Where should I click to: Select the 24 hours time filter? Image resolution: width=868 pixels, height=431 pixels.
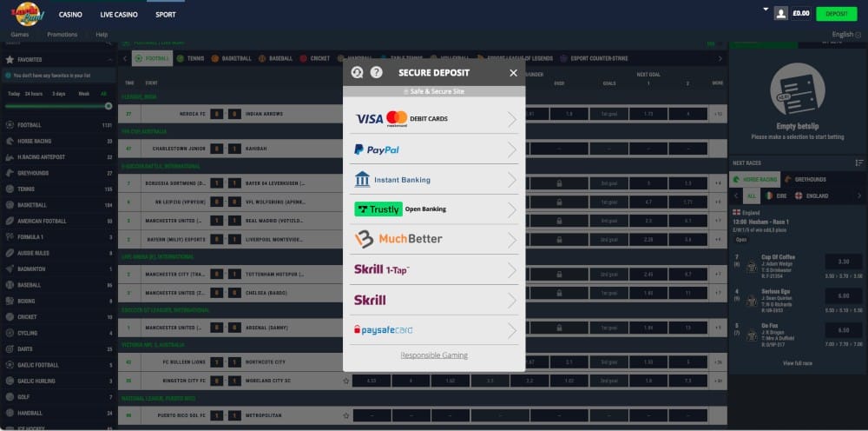[x=34, y=93]
